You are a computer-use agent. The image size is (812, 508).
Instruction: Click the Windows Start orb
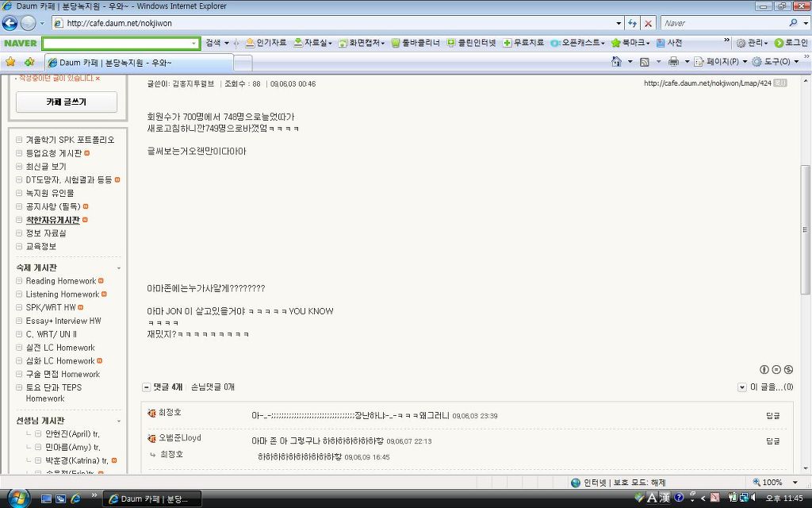click(17, 498)
